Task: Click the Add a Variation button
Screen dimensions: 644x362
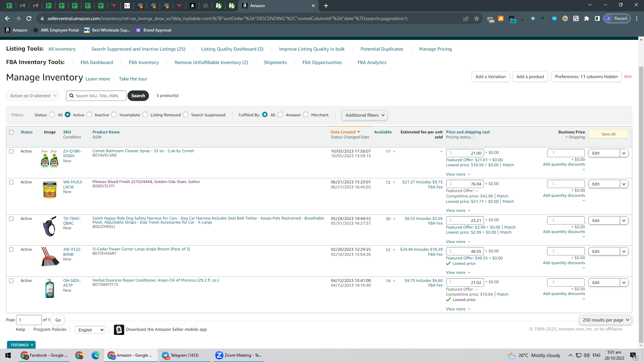Action: click(490, 77)
